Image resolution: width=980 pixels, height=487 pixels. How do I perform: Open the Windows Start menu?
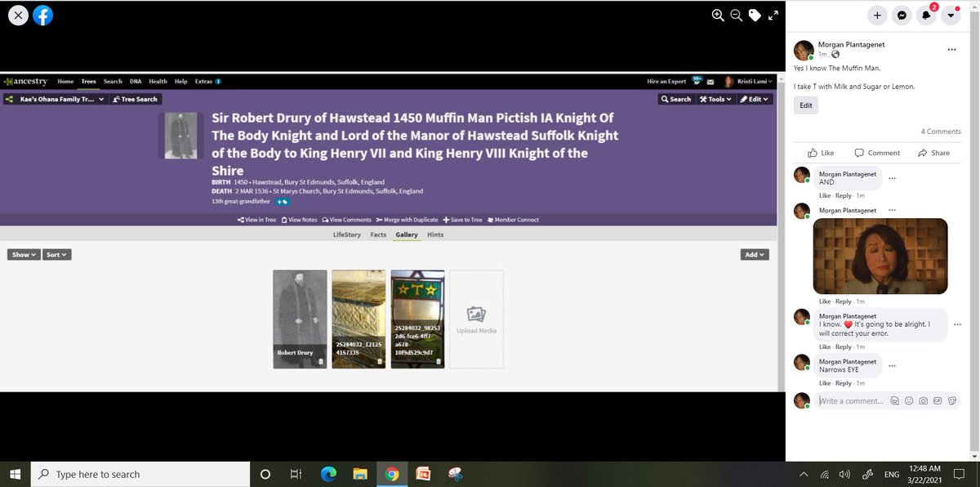[15, 474]
